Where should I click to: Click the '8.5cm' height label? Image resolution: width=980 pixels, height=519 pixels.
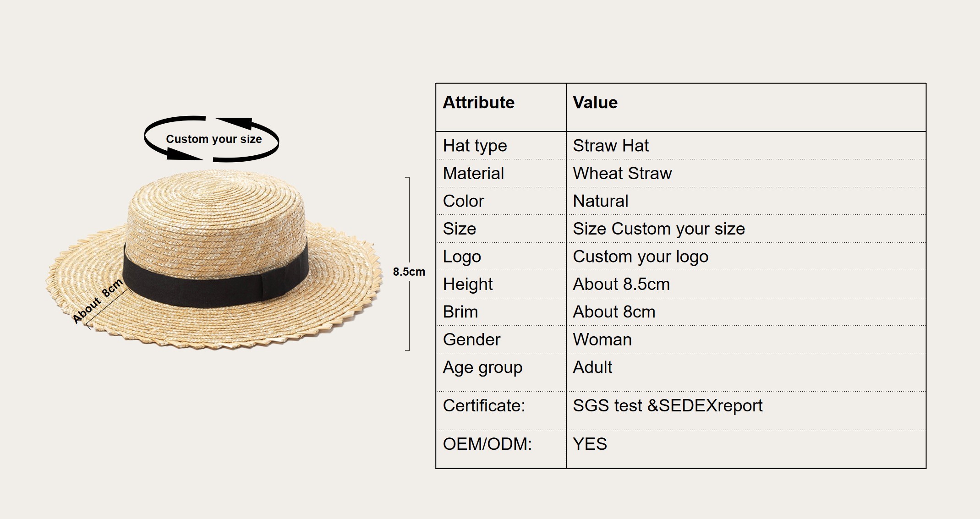tap(409, 272)
